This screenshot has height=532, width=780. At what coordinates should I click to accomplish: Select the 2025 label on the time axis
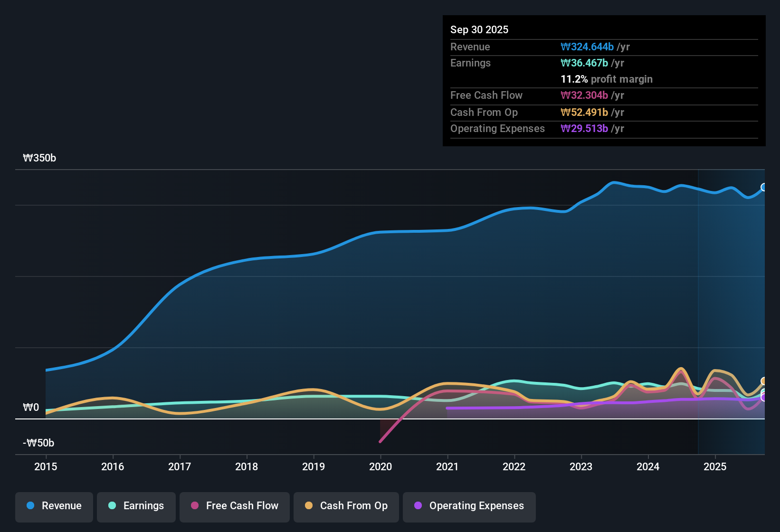click(716, 467)
